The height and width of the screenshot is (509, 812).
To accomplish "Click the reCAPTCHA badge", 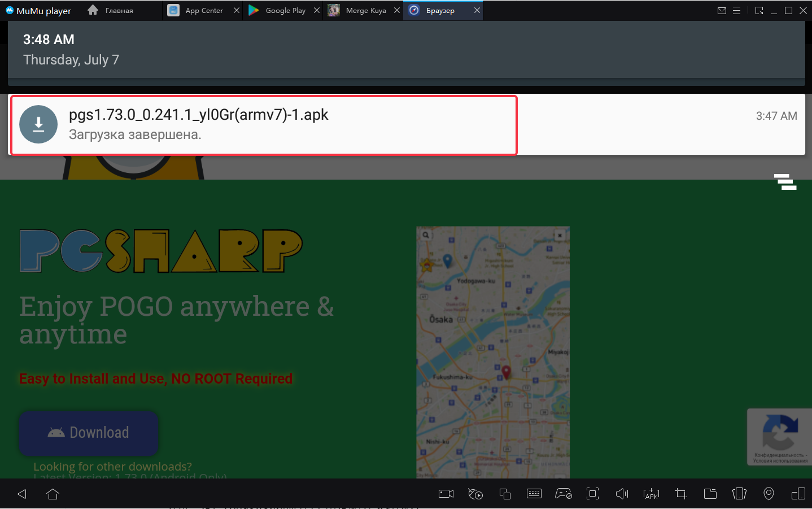I will (x=779, y=437).
